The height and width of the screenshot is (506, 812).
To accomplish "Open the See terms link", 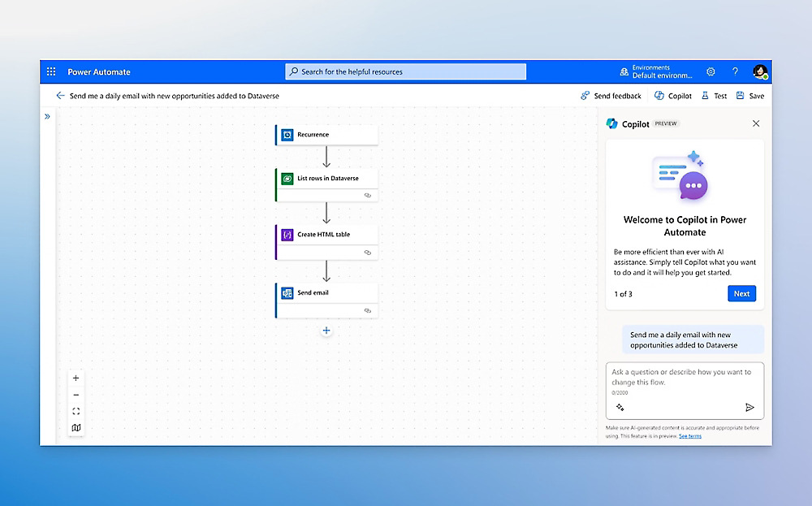I will point(689,436).
